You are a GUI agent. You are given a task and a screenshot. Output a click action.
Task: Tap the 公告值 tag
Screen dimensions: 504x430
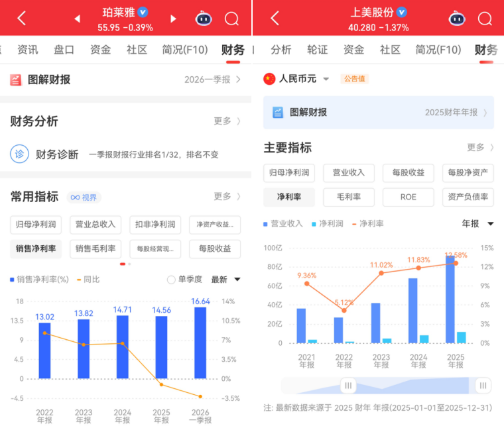(355, 79)
